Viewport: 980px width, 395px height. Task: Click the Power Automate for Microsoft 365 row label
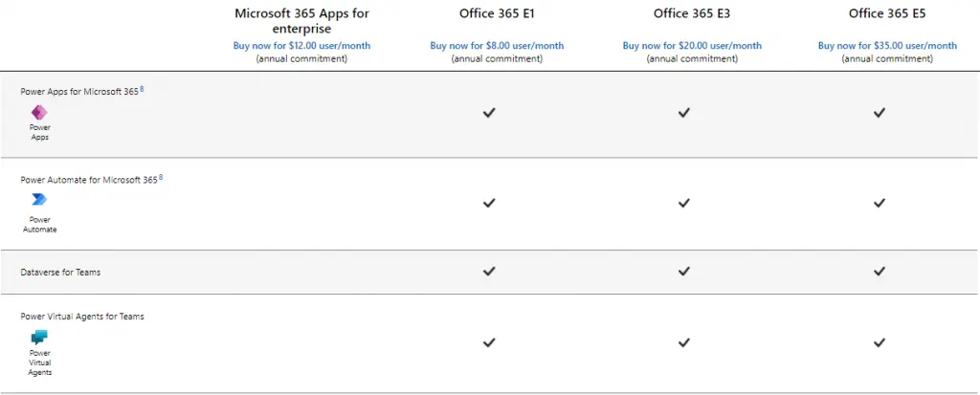(x=89, y=180)
